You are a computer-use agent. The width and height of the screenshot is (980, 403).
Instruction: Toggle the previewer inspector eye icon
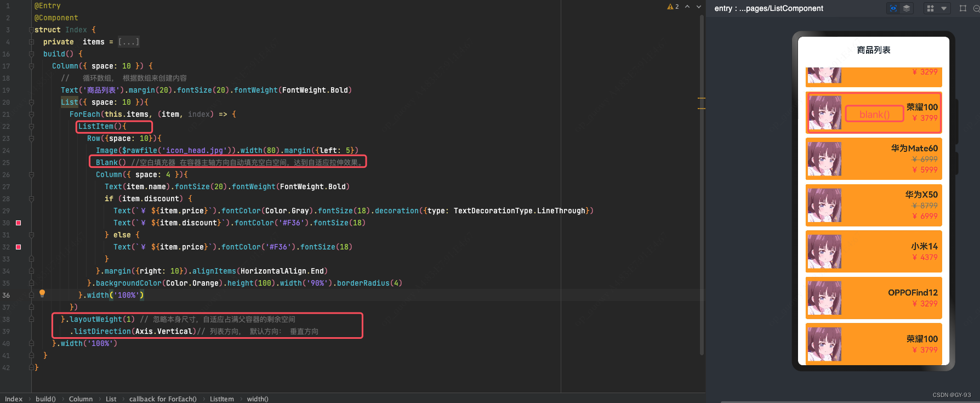pos(893,8)
